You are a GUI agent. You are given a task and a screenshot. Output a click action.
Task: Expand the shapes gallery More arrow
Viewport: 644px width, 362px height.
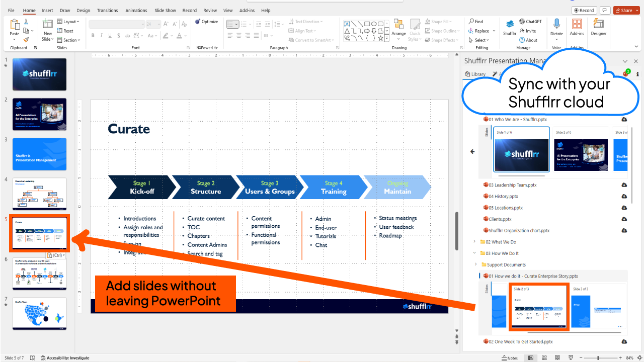pyautogui.click(x=387, y=39)
